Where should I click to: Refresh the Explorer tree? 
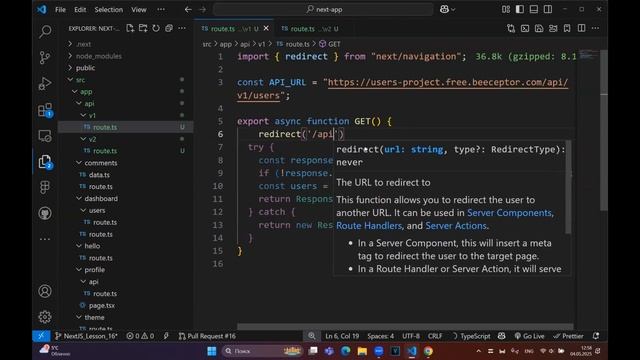pyautogui.click(x=156, y=28)
